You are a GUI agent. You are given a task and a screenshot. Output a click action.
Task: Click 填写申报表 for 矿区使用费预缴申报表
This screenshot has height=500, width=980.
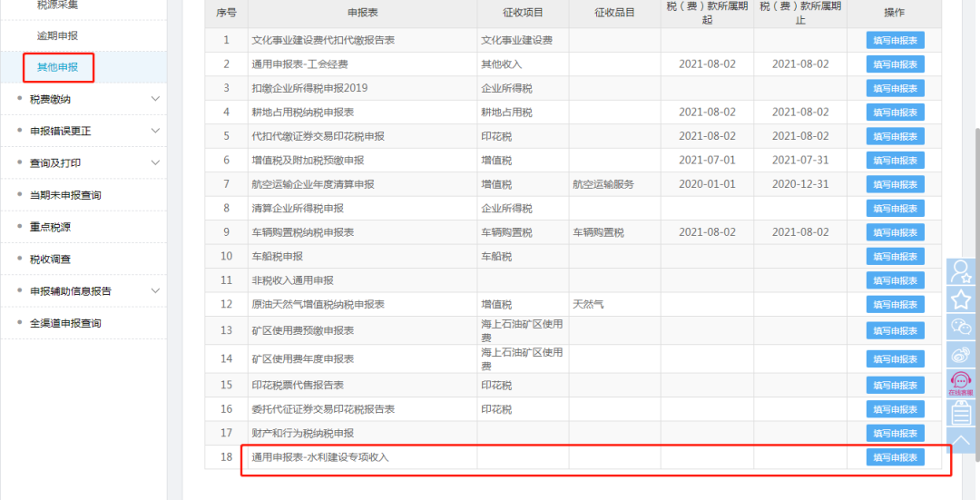[x=895, y=330]
